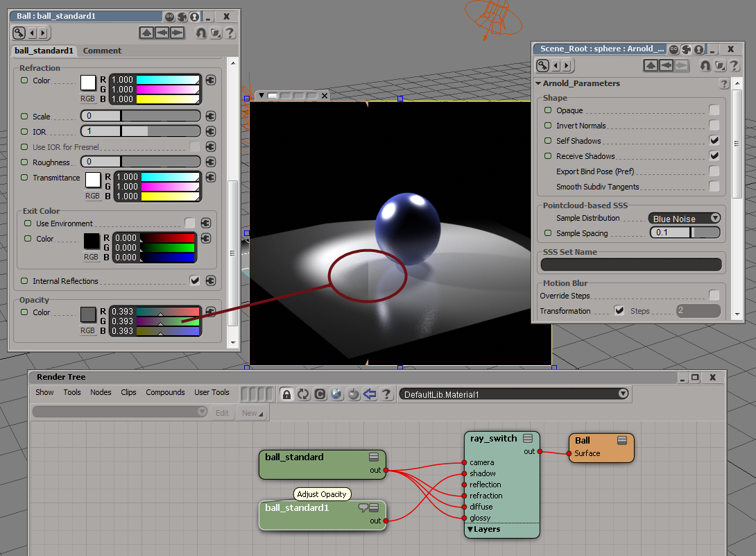Click the blue left arrow in Render Tree toolbar

pyautogui.click(x=370, y=394)
